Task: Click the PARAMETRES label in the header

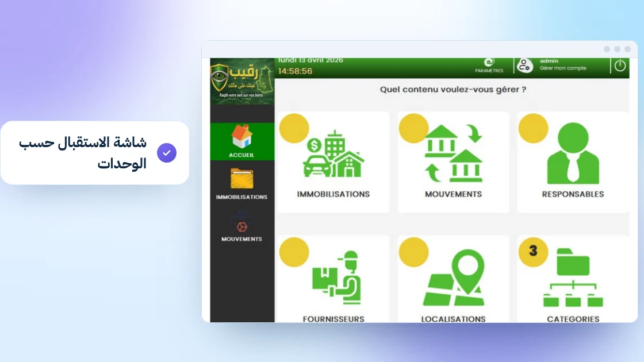Action: (x=489, y=71)
